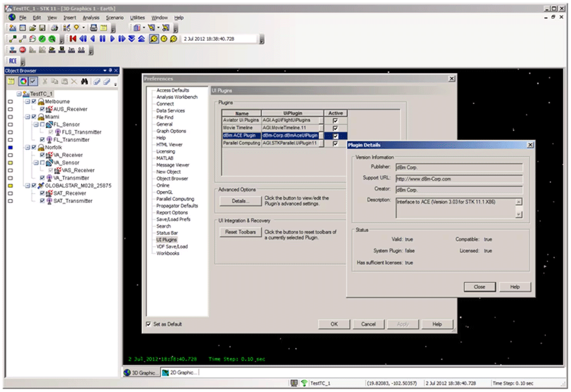
Task: Open the Analysis menu
Action: click(91, 18)
